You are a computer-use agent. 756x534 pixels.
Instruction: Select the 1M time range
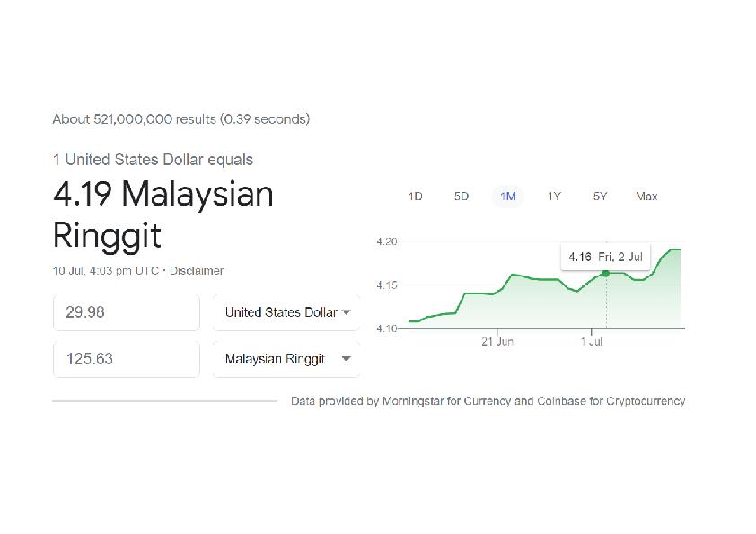tap(507, 197)
